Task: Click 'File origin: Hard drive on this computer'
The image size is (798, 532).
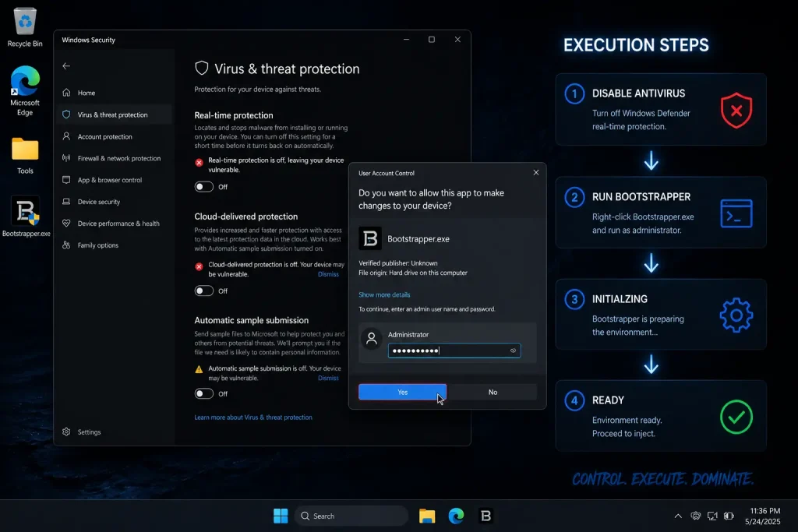Action: coord(413,273)
